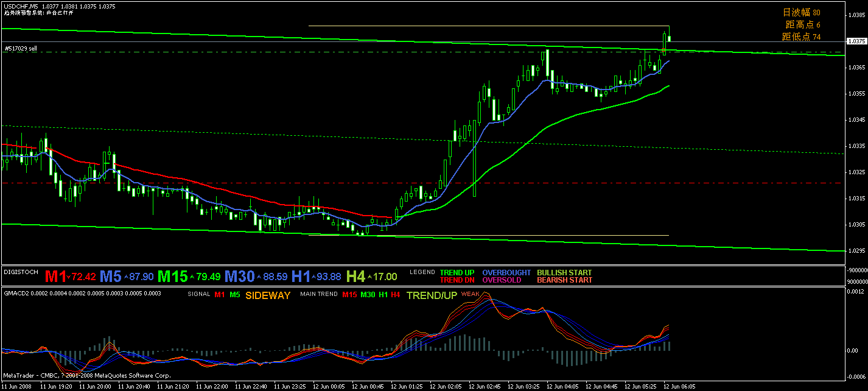Click the 距高点 6 label
The width and height of the screenshot is (868, 391).
(803, 25)
